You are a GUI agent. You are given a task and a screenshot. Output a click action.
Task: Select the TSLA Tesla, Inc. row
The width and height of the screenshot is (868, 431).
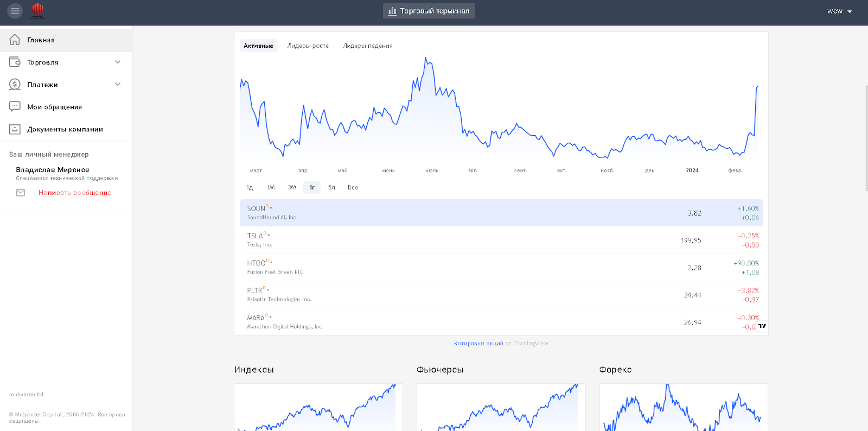click(x=501, y=240)
